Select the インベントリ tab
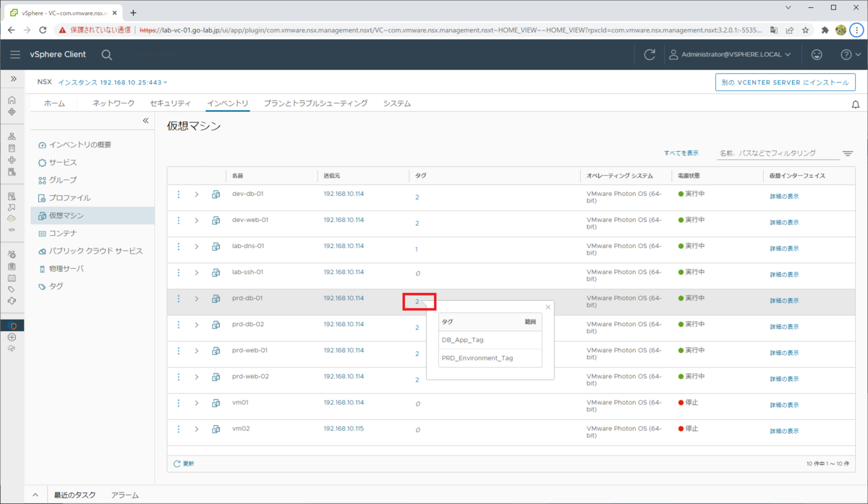 pyautogui.click(x=227, y=103)
